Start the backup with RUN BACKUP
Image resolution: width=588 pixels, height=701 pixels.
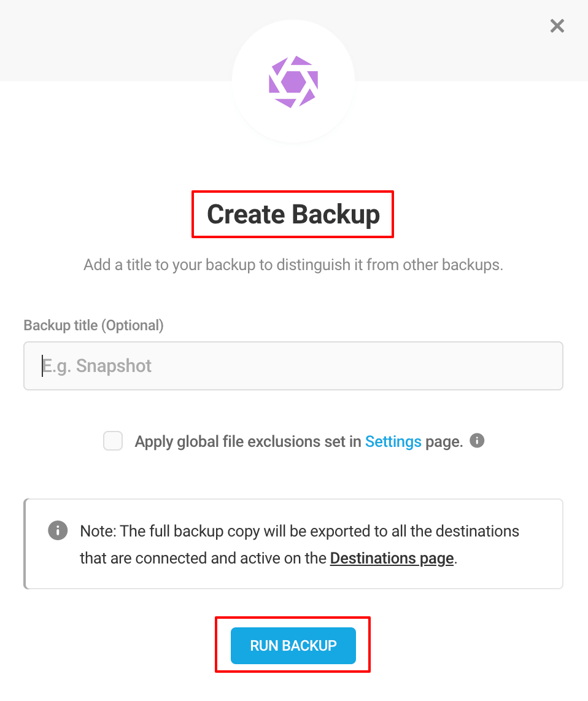[293, 645]
